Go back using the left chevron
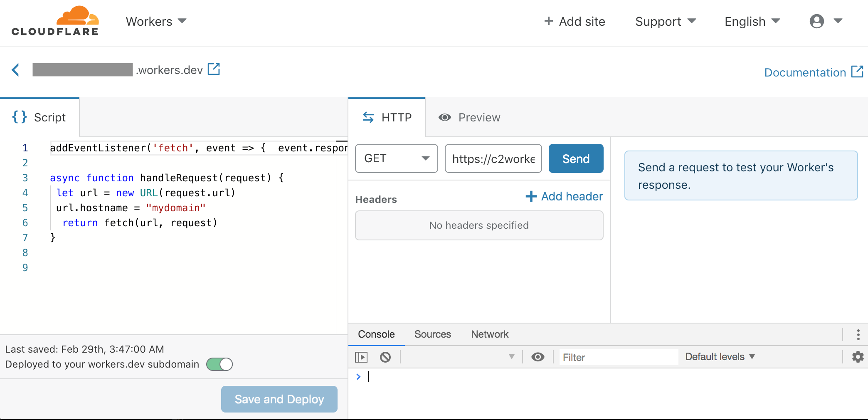Viewport: 868px width, 420px height. 16,70
